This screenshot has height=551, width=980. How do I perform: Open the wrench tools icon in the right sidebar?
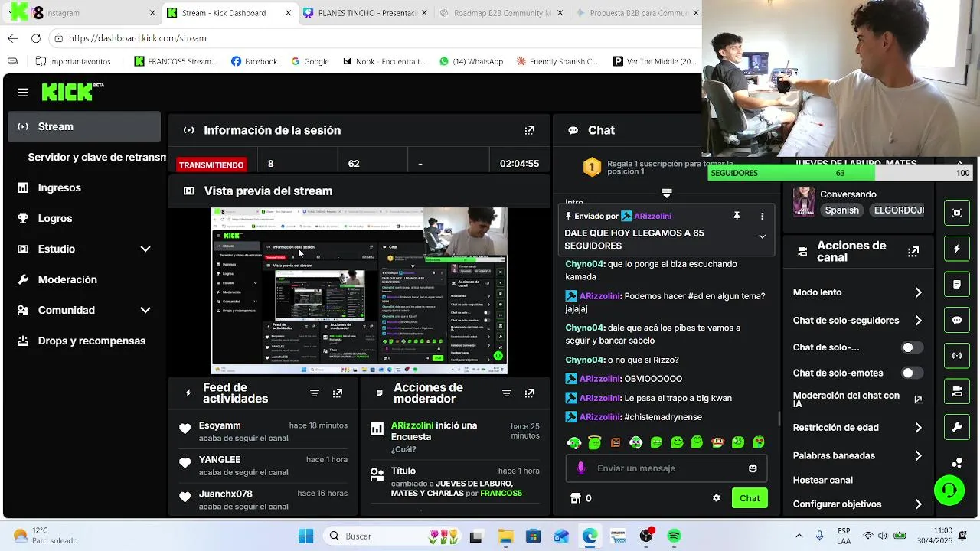957,428
